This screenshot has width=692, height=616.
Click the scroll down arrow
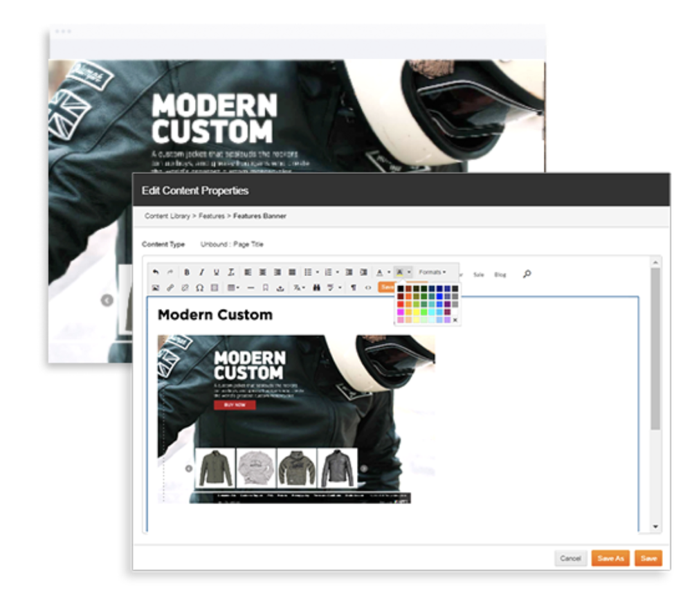coord(656,527)
